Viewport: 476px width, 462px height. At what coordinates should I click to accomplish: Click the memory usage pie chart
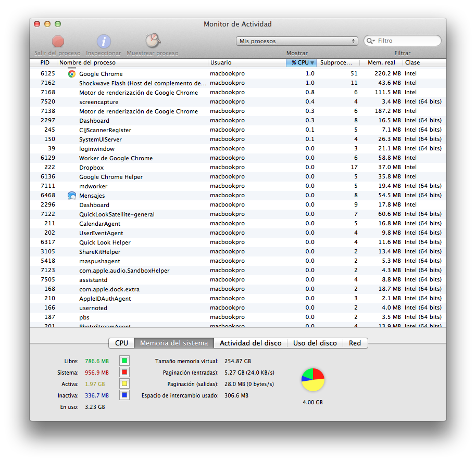coord(313,380)
